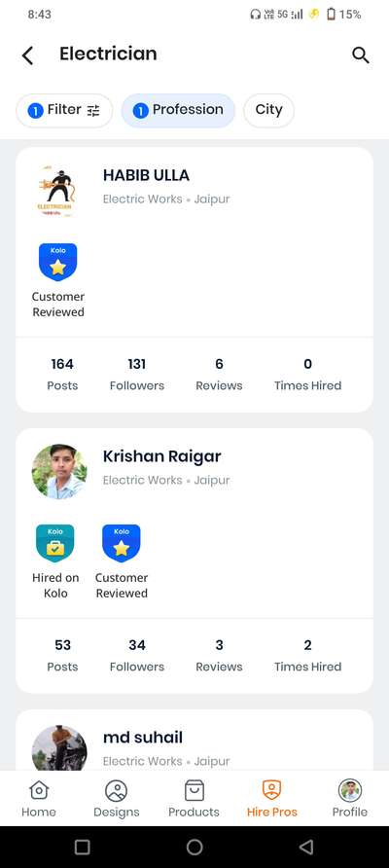Expand the Profession filter chip
This screenshot has height=868, width=389.
tap(178, 110)
